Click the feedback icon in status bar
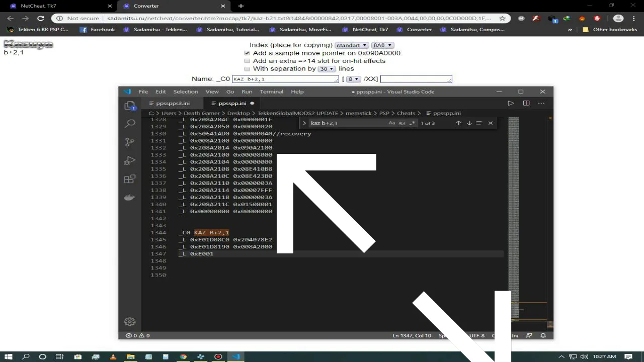 (x=529, y=335)
